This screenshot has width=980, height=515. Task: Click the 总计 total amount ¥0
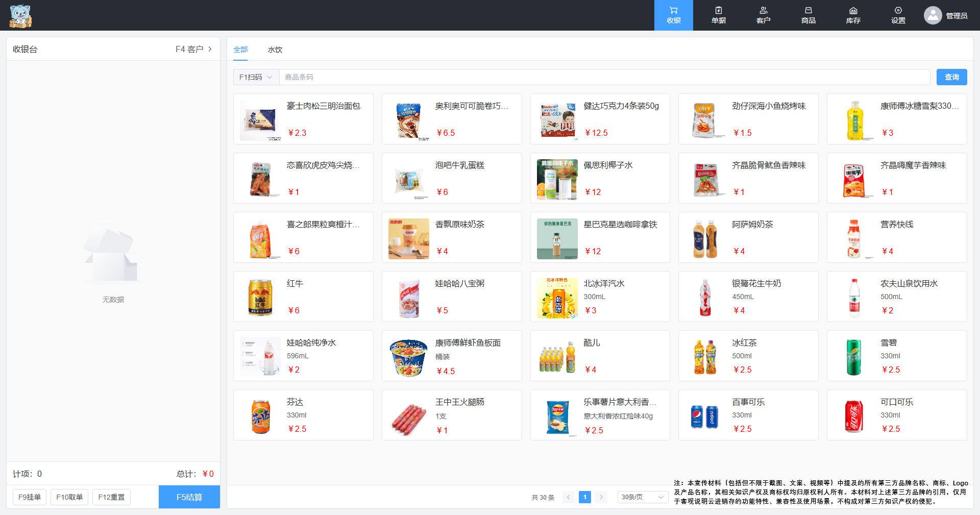pos(195,474)
